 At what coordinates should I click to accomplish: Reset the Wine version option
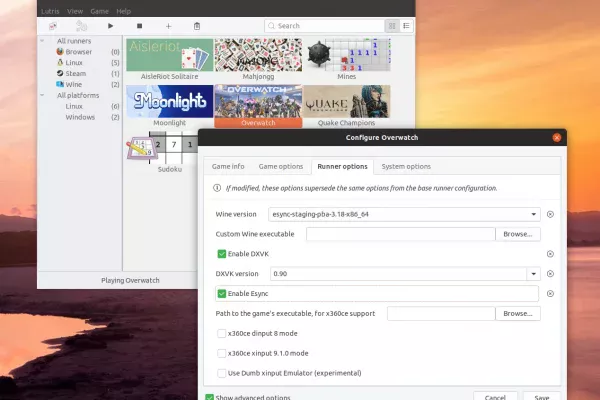pos(550,214)
